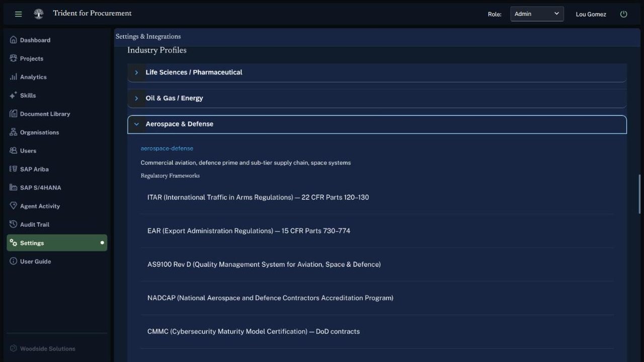Screen dimensions: 644x362
Task: Click the page vertical scrollbar thumb
Action: (640, 195)
